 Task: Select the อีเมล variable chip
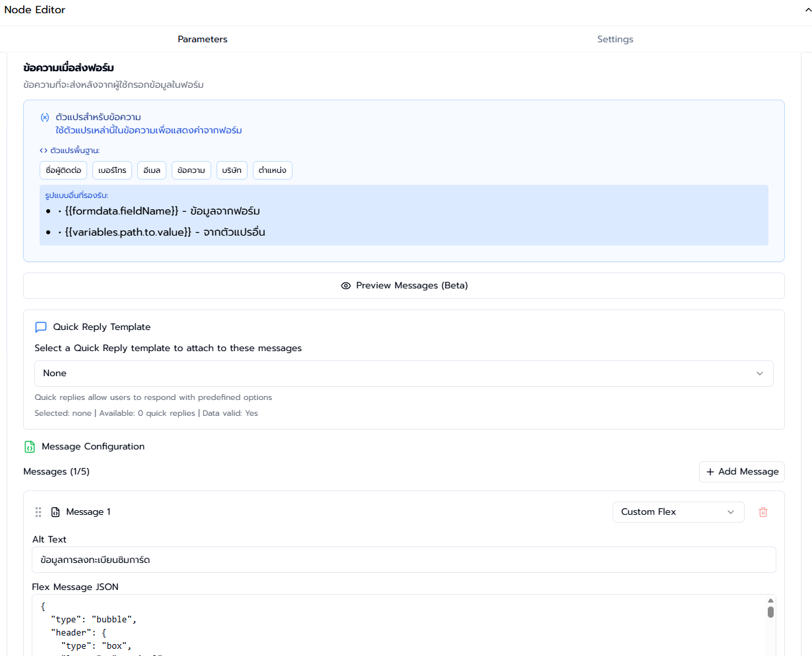(151, 170)
